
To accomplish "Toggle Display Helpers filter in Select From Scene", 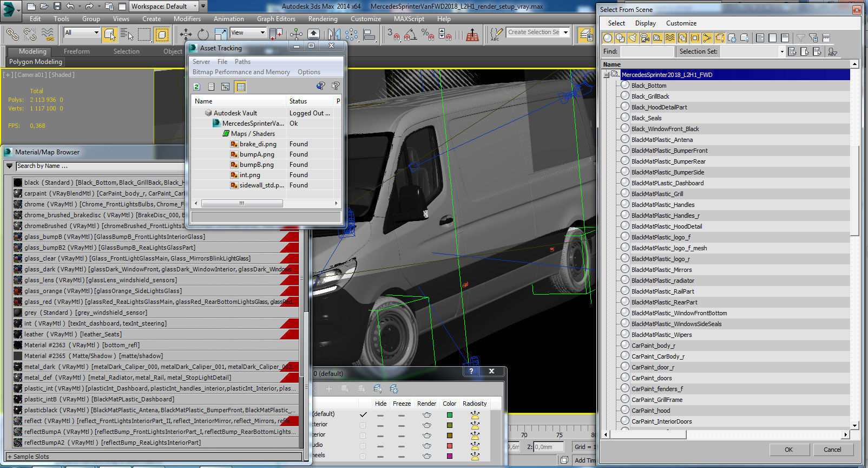I will coord(657,37).
